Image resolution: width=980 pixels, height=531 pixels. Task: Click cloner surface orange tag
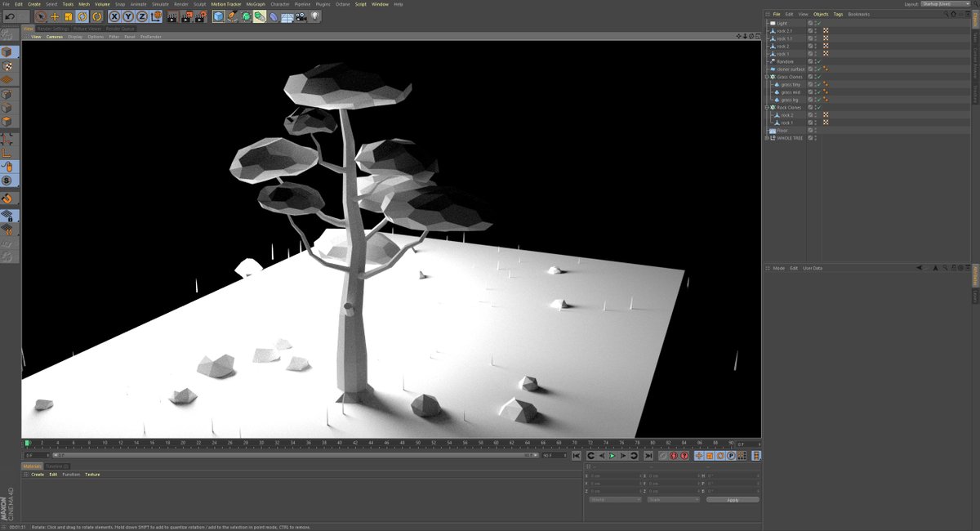coord(826,69)
